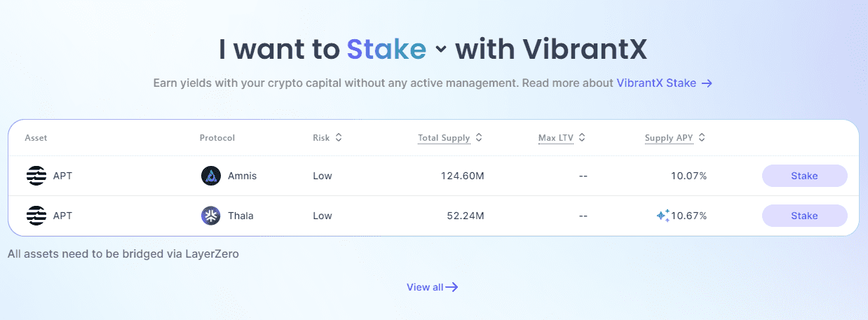Screen dimensions: 868x320
Task: Open the VibrantX Stake info link
Action: pyautogui.click(x=656, y=83)
